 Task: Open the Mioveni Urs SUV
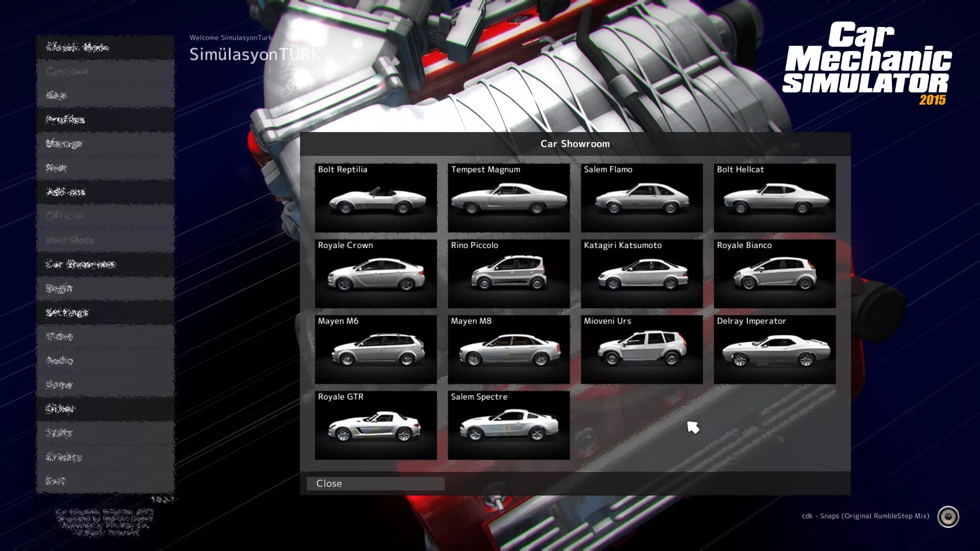coord(642,349)
